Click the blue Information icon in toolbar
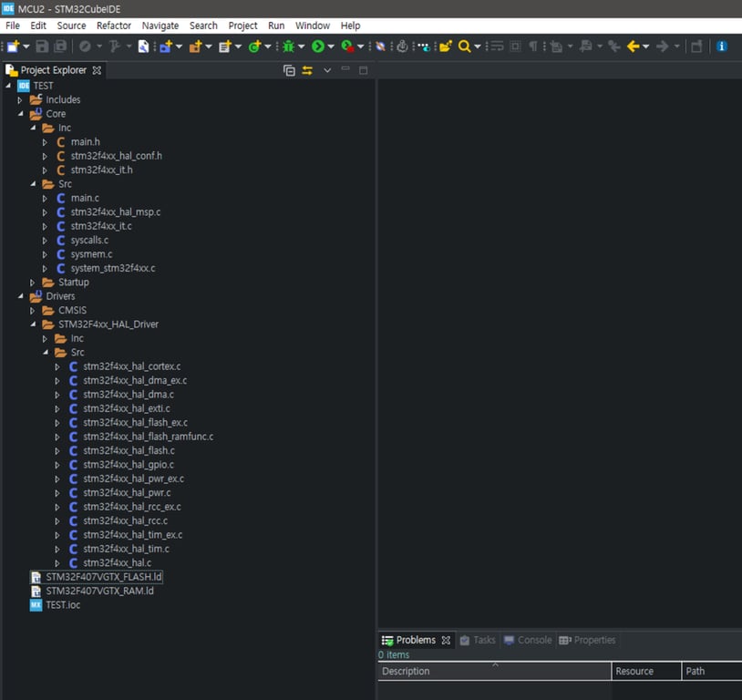This screenshot has height=700, width=742. (x=722, y=46)
